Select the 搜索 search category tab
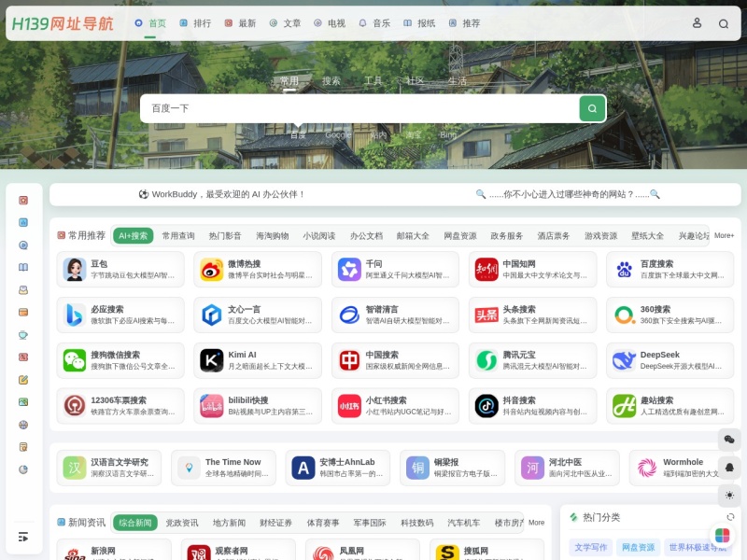This screenshot has height=560, width=747. pyautogui.click(x=331, y=81)
